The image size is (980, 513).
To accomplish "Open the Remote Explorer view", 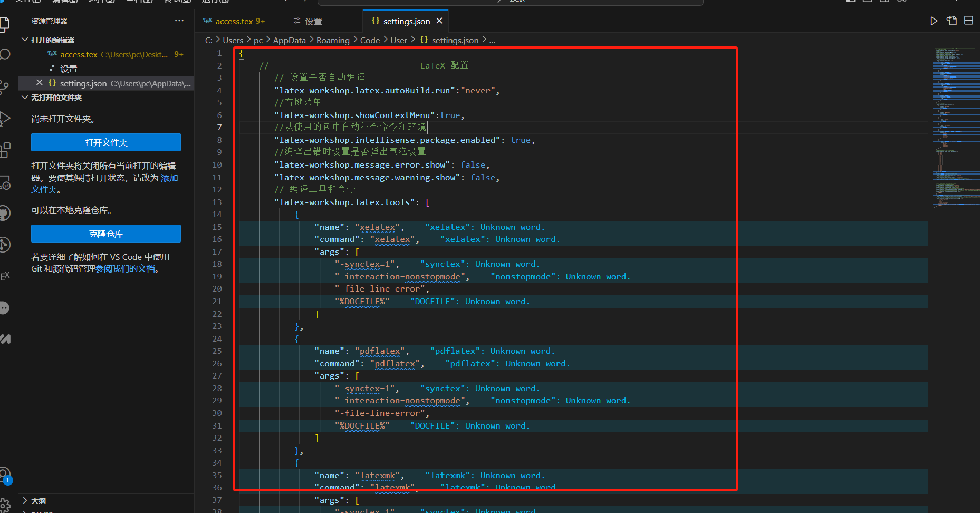I will coord(4,182).
